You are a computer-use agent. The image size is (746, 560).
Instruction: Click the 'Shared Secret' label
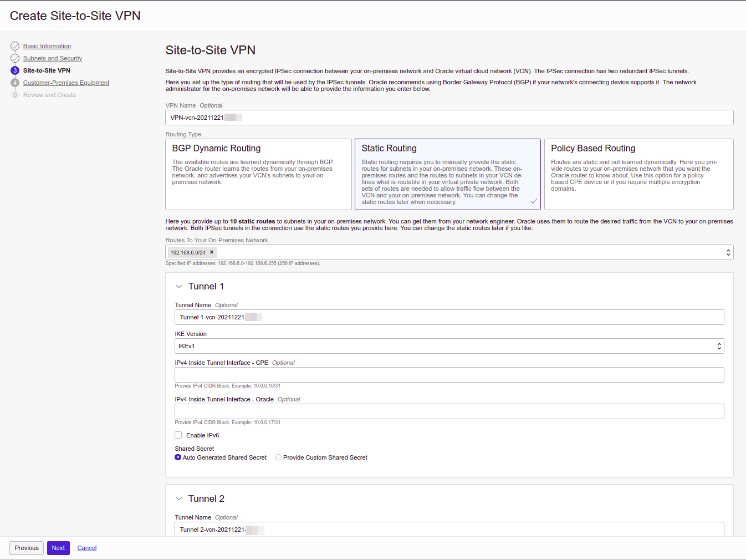point(195,449)
